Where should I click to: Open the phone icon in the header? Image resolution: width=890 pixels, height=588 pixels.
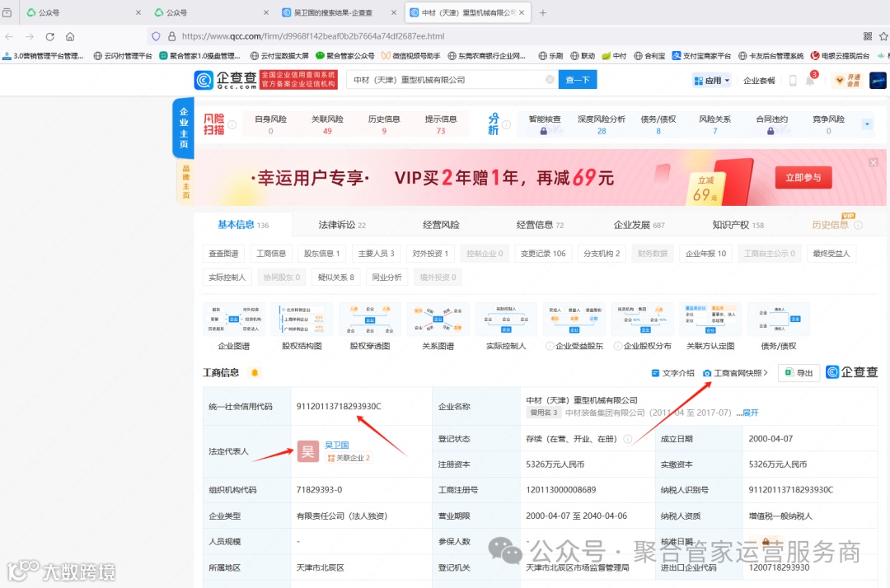[793, 81]
